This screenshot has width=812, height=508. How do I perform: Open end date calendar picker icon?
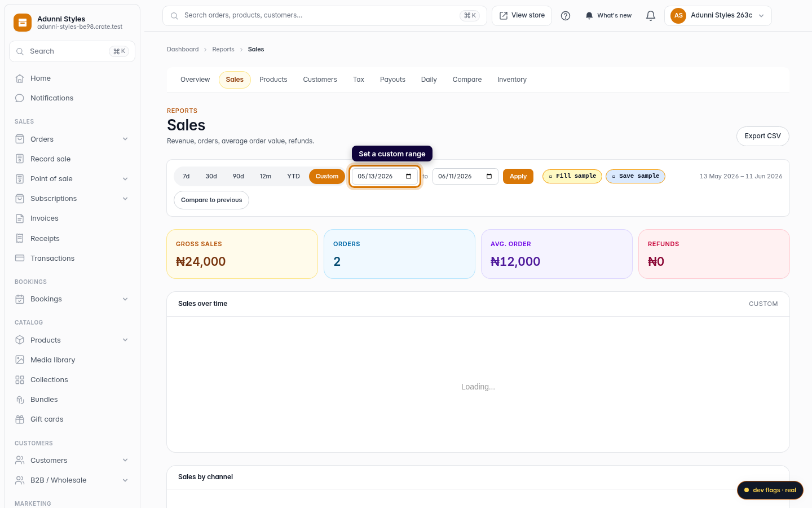point(489,177)
